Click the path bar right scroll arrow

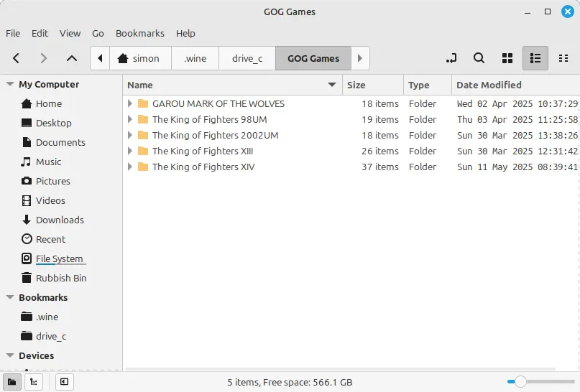pos(360,58)
